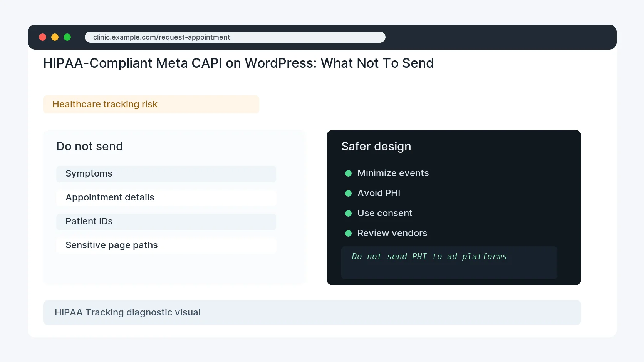Click the Do not send heading
The image size is (644, 362).
pyautogui.click(x=89, y=147)
